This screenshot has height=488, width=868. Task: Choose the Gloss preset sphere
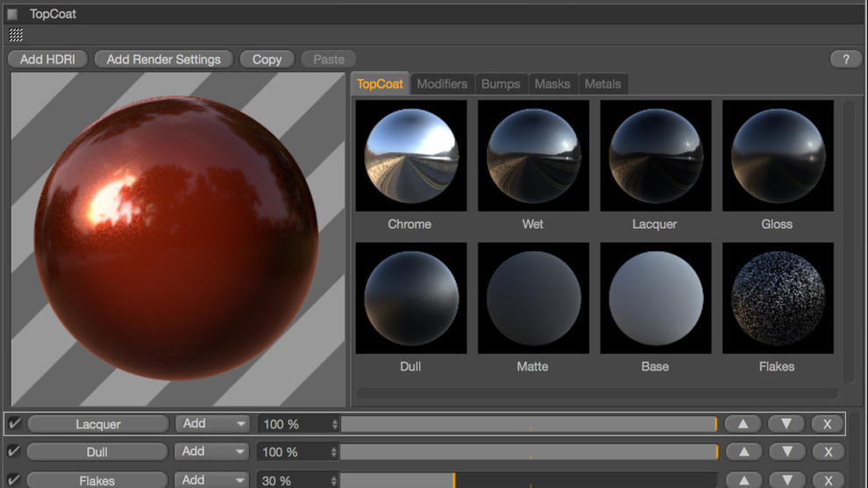[779, 155]
